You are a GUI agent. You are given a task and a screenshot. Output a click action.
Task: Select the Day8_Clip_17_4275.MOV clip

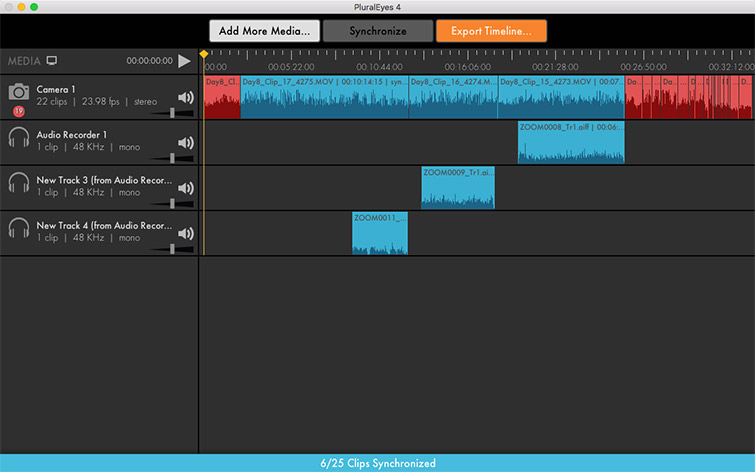coord(325,97)
